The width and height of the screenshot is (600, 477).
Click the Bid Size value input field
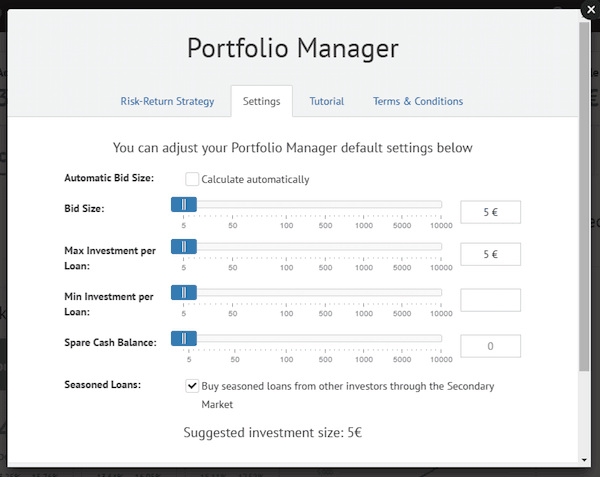(x=490, y=212)
